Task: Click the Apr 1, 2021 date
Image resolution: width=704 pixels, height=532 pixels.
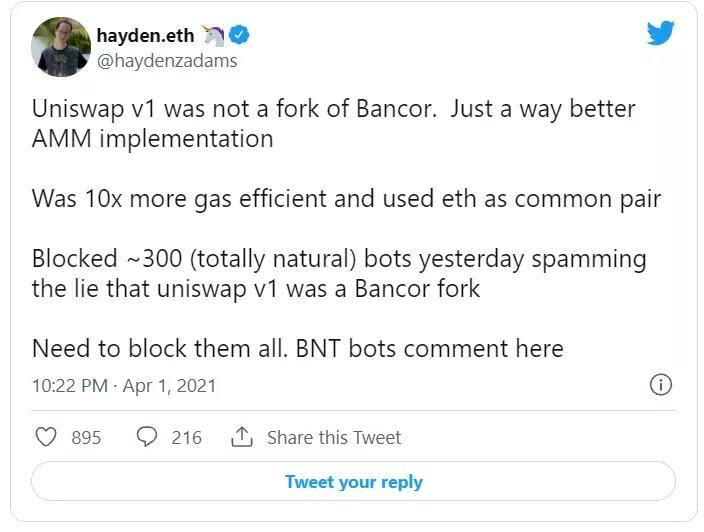Action: 169,386
